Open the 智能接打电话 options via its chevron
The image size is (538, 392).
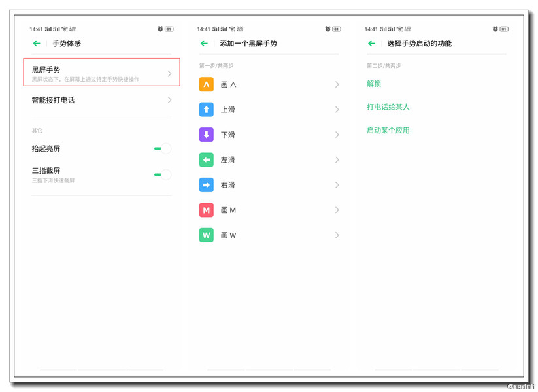coord(170,100)
